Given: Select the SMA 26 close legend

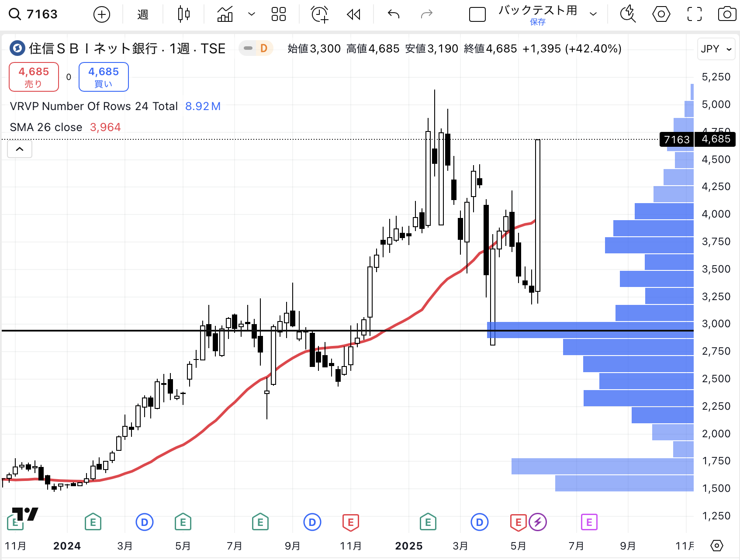Looking at the screenshot, I should pyautogui.click(x=65, y=127).
